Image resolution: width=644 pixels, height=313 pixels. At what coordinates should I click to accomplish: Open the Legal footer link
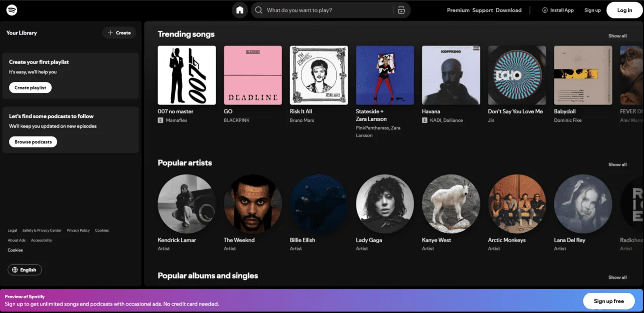[x=12, y=230]
